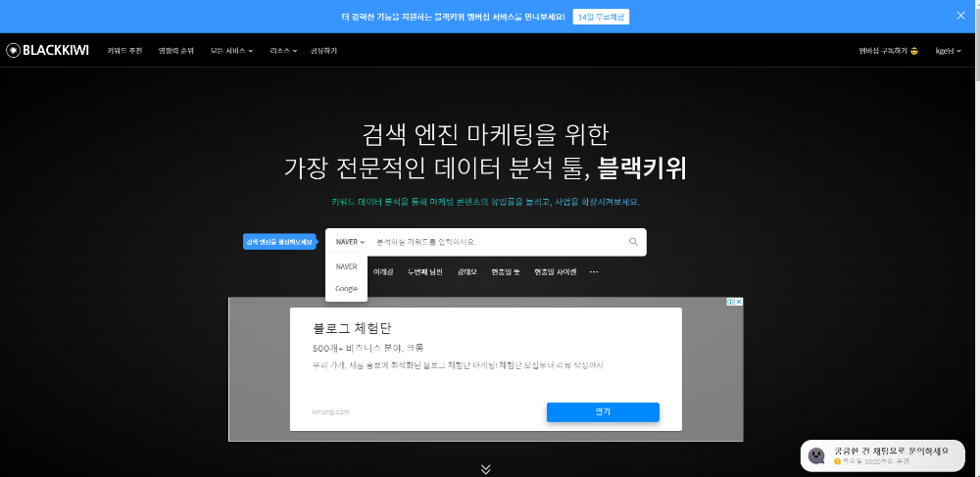Click the blue search engine tooltip
This screenshot has height=477, width=980.
(280, 242)
